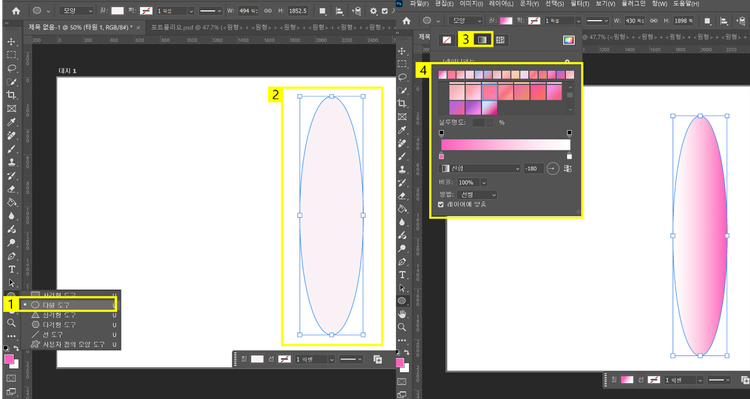The image size is (750, 399).
Task: Click the gradient angle dial
Action: (x=553, y=168)
